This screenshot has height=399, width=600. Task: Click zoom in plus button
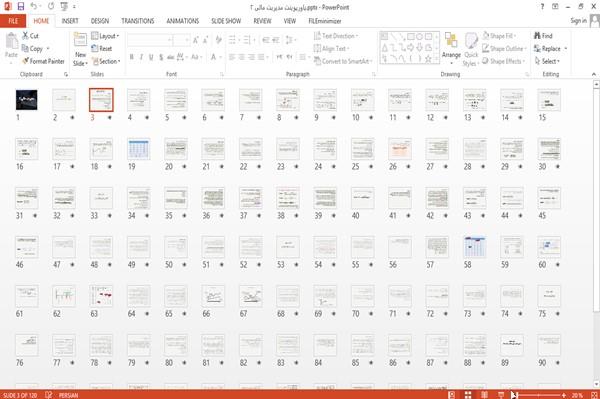tap(564, 395)
